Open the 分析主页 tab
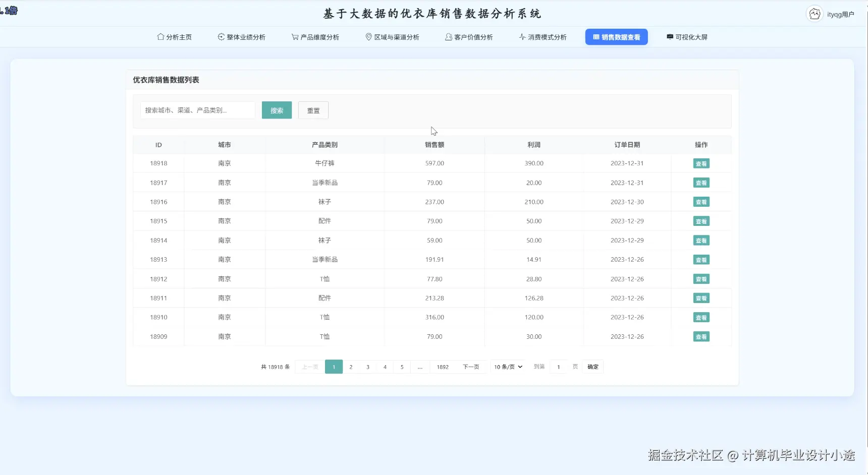 pos(175,37)
